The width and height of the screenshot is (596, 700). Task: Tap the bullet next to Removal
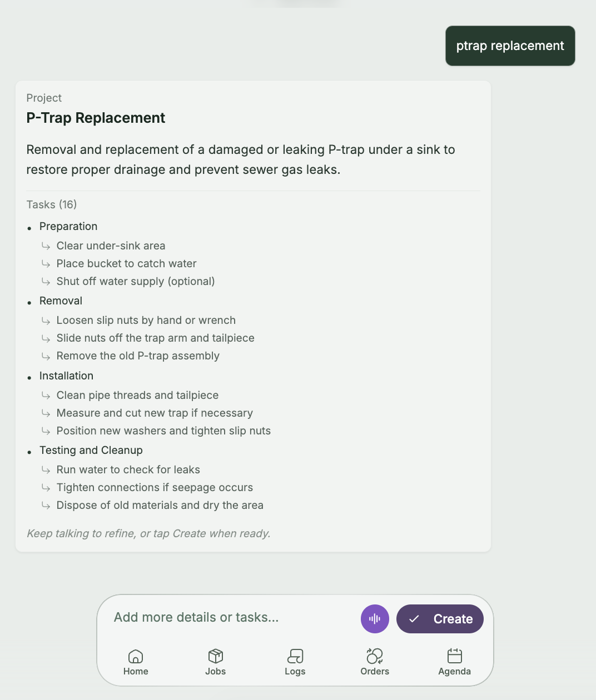(x=29, y=302)
